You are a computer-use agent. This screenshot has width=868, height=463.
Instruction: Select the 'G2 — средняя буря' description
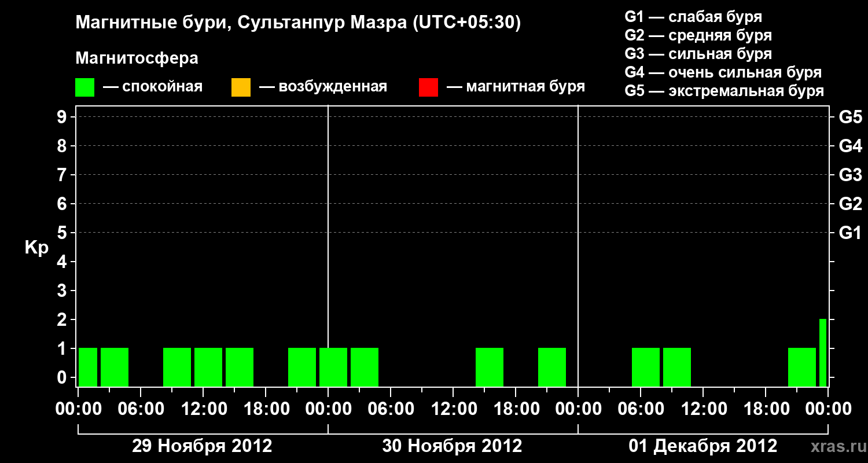[x=698, y=35]
